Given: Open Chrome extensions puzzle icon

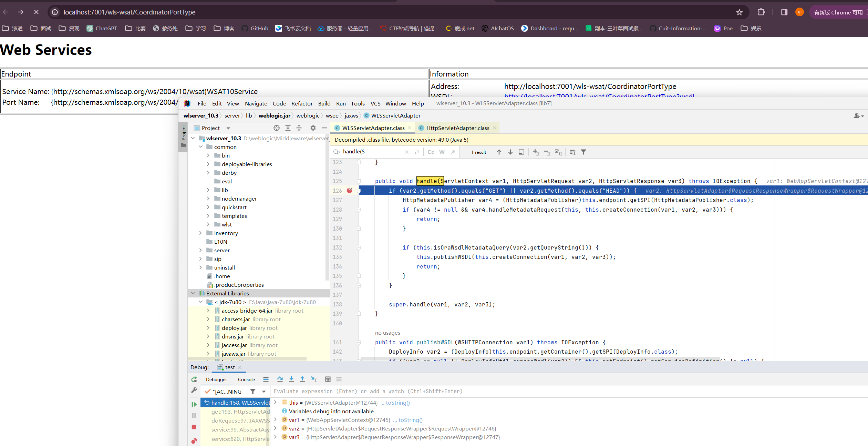Looking at the screenshot, I should point(761,12).
